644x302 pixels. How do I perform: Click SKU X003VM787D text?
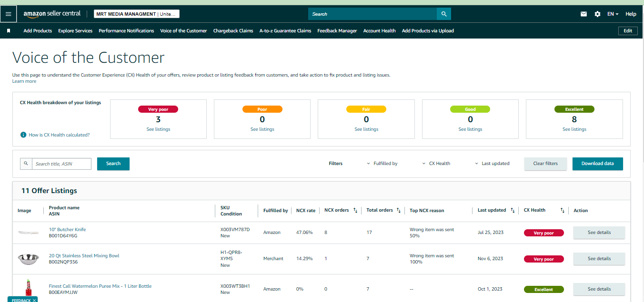(x=235, y=230)
